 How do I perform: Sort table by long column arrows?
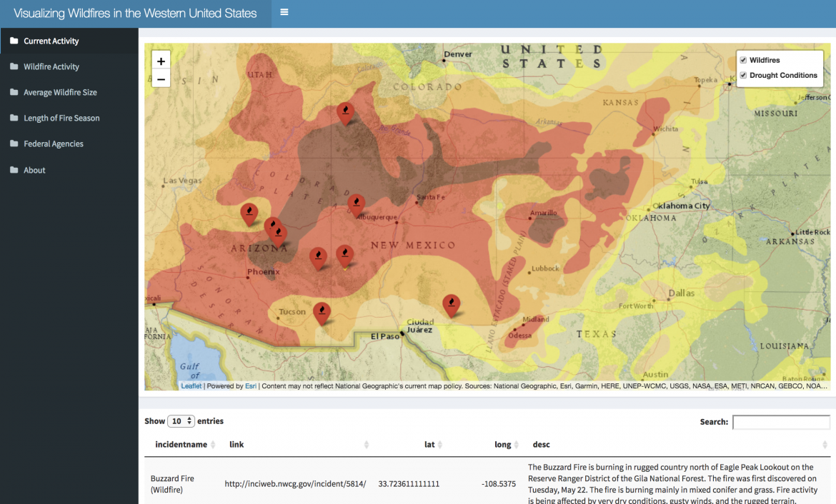(x=516, y=444)
